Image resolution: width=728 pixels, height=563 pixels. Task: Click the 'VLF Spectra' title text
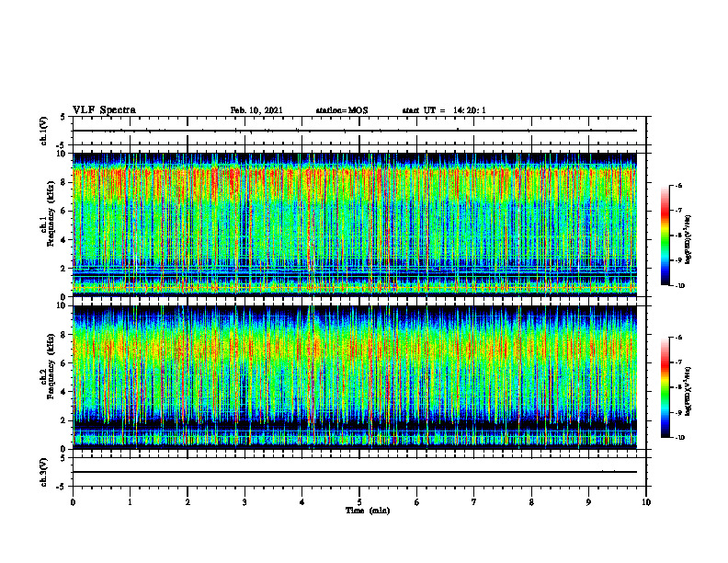click(x=104, y=110)
